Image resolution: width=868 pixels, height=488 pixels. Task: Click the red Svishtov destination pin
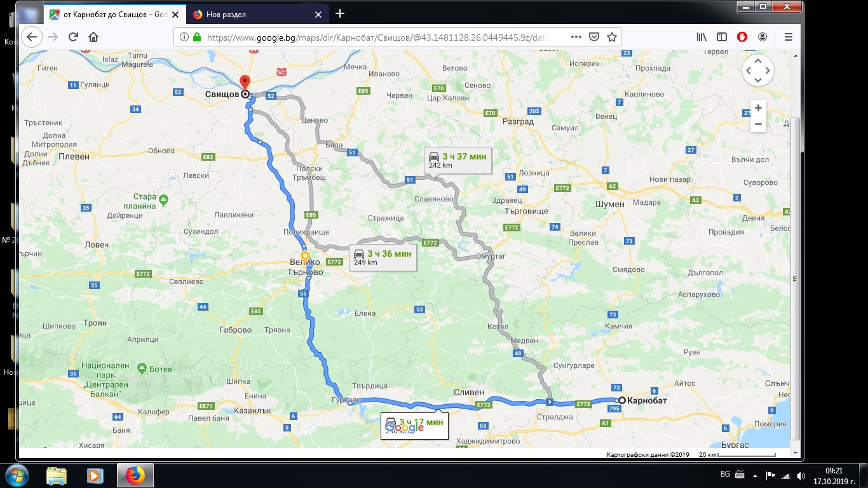point(244,83)
